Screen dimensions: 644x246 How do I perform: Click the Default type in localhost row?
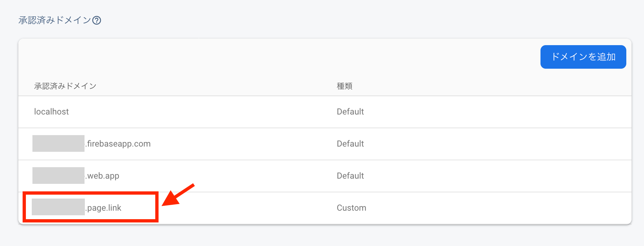pyautogui.click(x=350, y=112)
